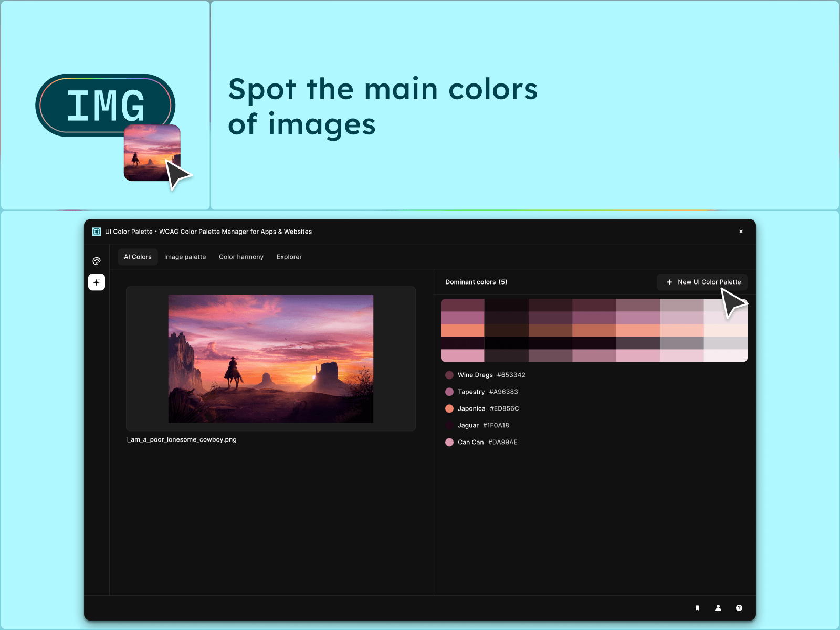The width and height of the screenshot is (840, 630).
Task: Click the Dominant colors (5) heading
Action: pyautogui.click(x=476, y=282)
